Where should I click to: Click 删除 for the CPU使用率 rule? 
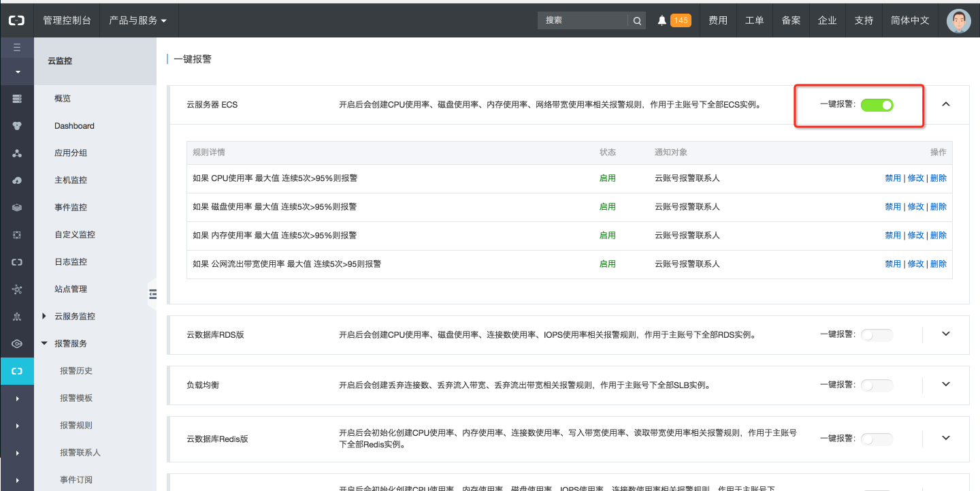pyautogui.click(x=938, y=178)
